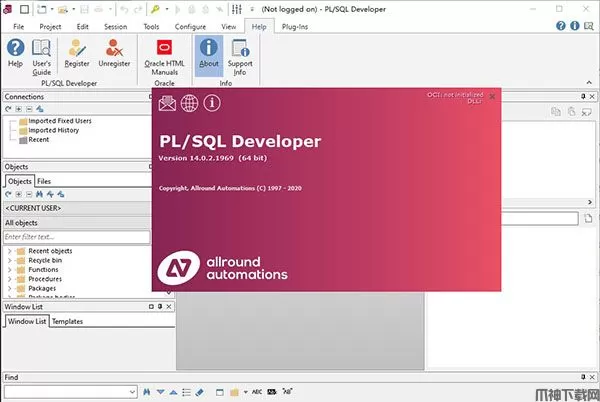
Task: Click the window scope icon in Find bar
Action: coord(220,392)
